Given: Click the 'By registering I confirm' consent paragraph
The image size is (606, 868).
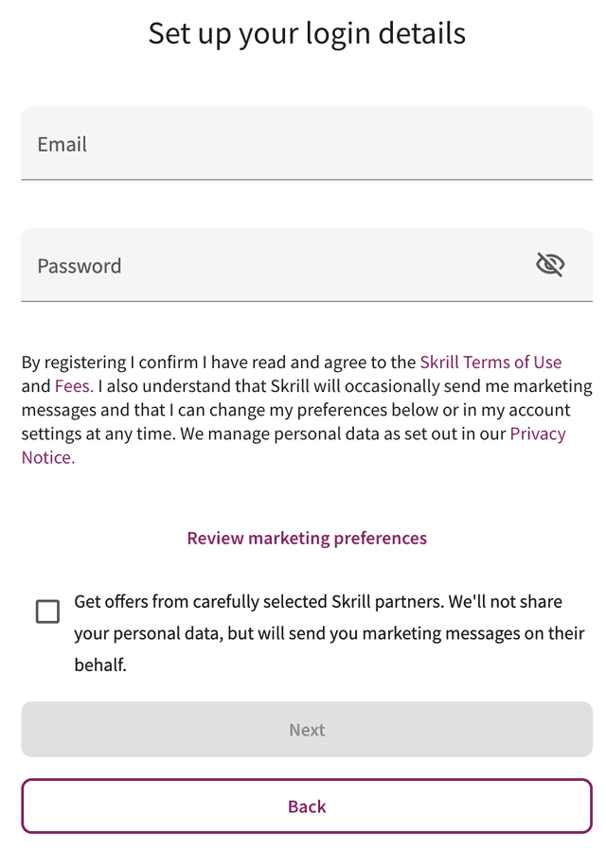Looking at the screenshot, I should (218, 363).
